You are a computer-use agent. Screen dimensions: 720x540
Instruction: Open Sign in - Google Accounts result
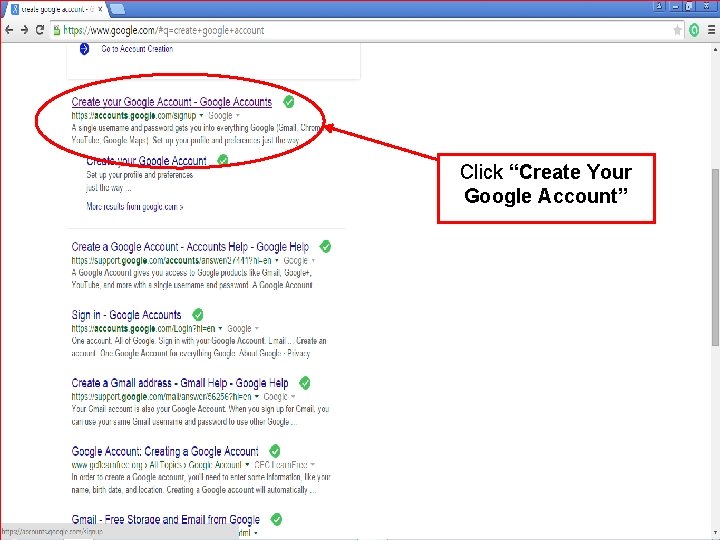126,315
